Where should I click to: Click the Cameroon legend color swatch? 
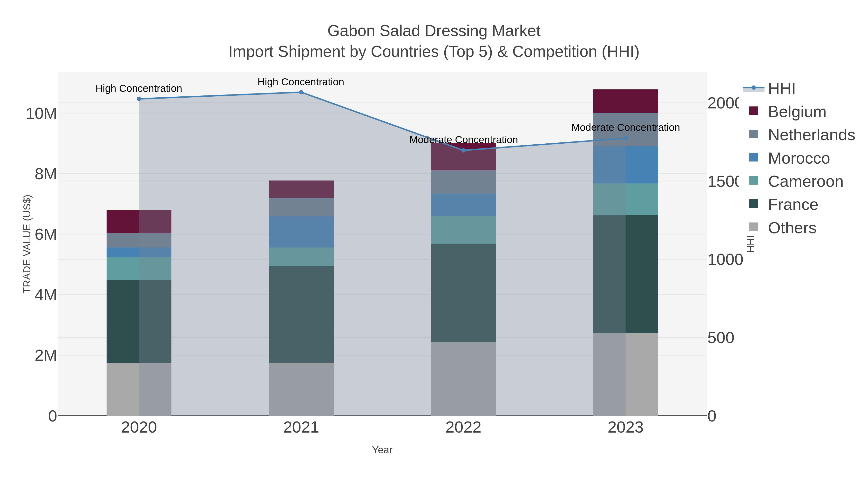753,180
